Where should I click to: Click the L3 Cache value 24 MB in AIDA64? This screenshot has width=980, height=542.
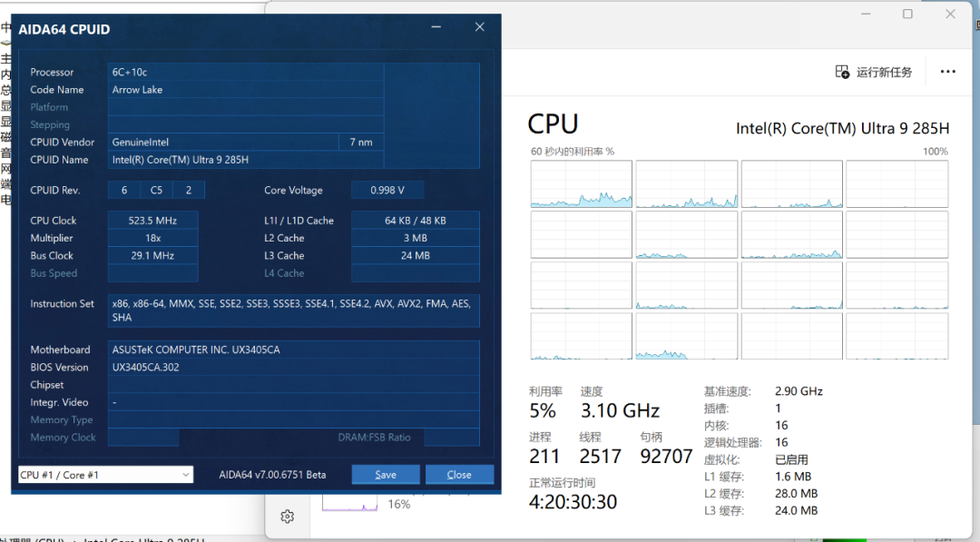pyautogui.click(x=416, y=255)
